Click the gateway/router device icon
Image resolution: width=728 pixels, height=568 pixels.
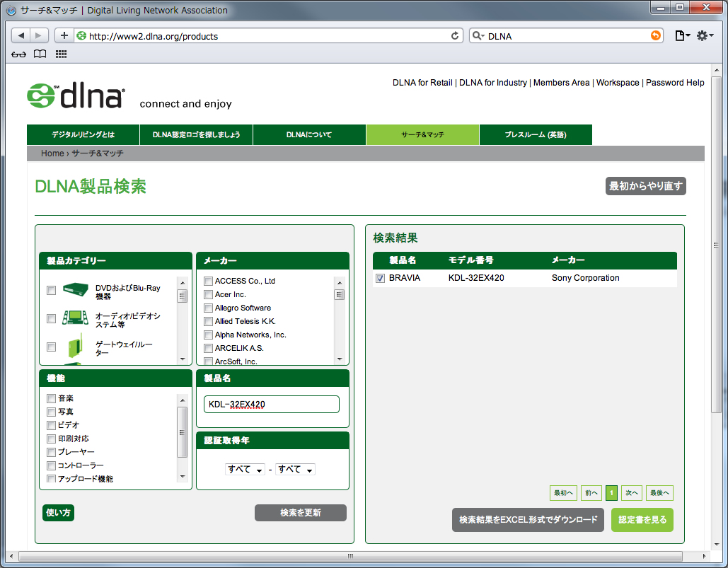(75, 345)
